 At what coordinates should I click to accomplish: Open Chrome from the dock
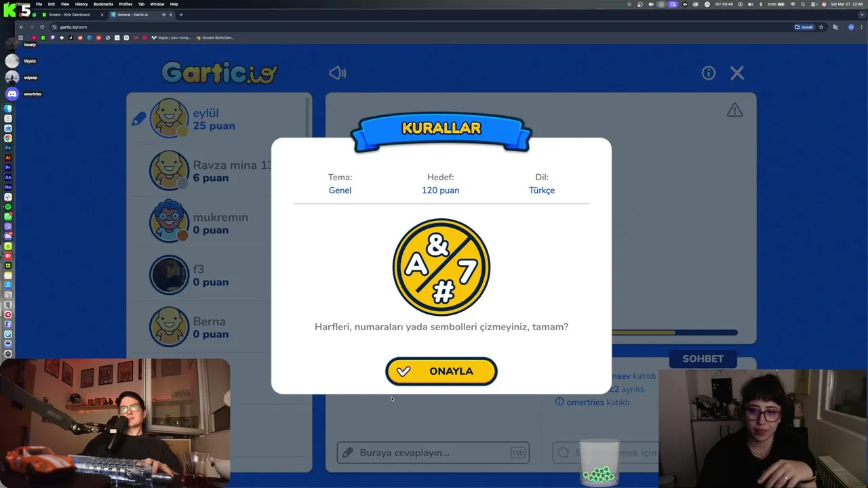[8, 138]
